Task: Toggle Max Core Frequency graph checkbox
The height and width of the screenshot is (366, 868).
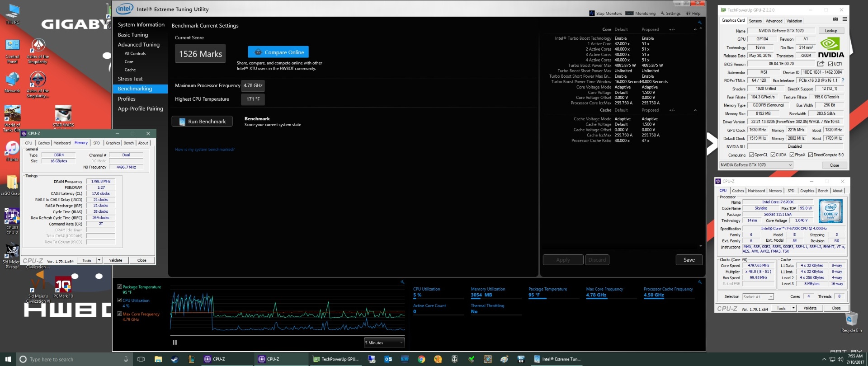Action: pyautogui.click(x=119, y=314)
